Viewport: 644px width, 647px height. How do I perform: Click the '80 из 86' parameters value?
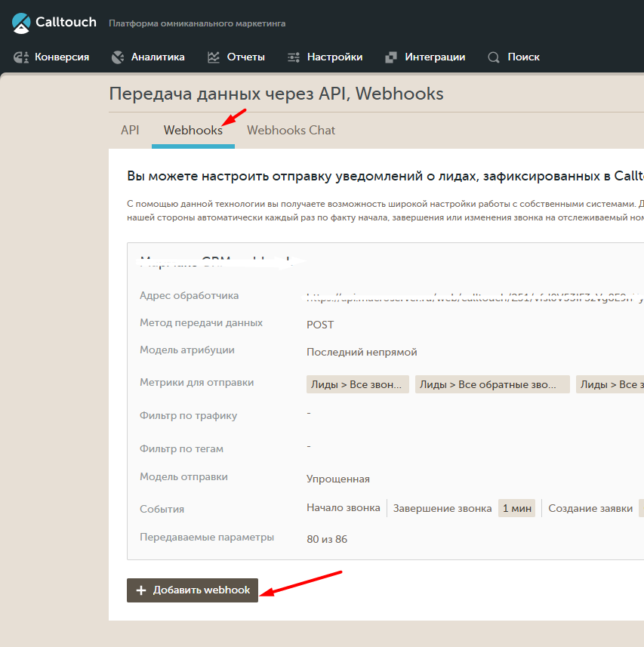327,539
